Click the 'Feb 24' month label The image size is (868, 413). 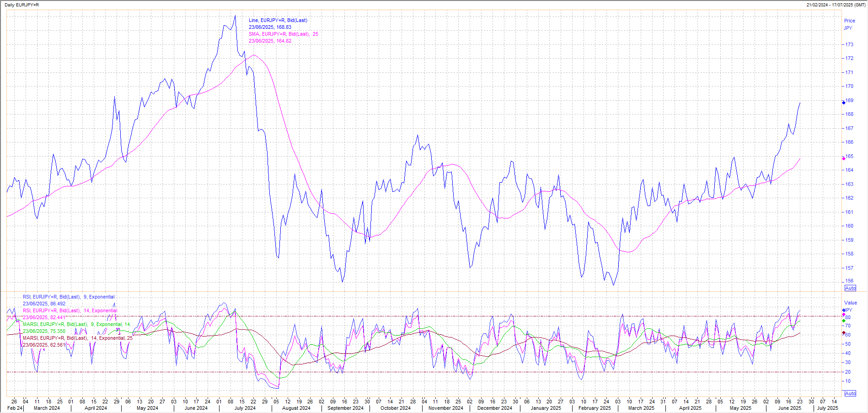point(15,408)
